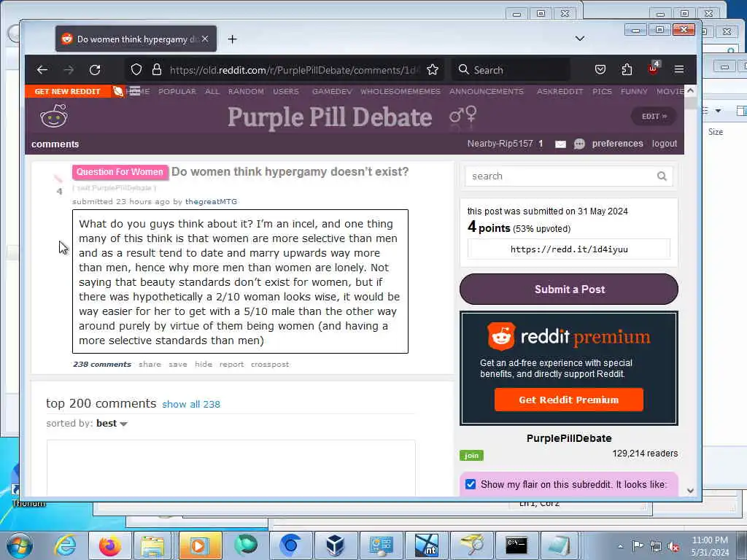Click the empty comment text box
The width and height of the screenshot is (747, 560).
click(x=231, y=468)
